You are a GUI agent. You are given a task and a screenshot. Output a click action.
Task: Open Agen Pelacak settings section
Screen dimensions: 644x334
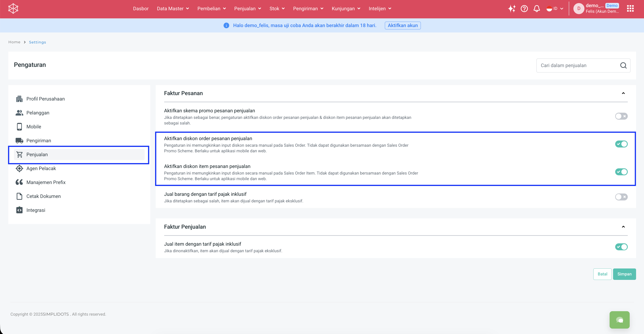coord(41,168)
